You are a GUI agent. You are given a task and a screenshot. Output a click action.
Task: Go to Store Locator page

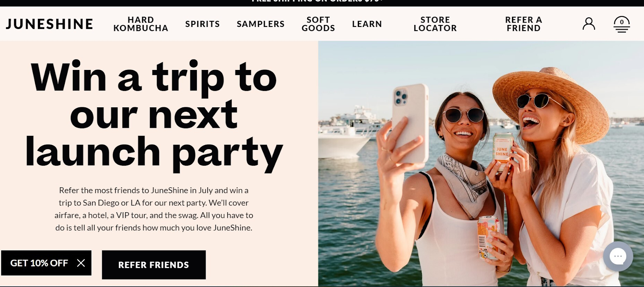point(435,24)
